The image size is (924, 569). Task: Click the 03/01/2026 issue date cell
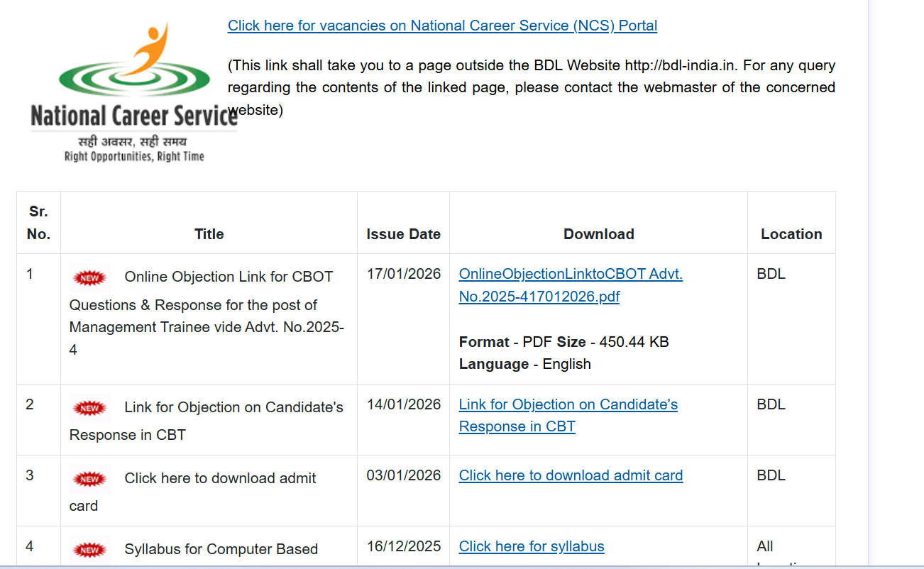coord(404,475)
